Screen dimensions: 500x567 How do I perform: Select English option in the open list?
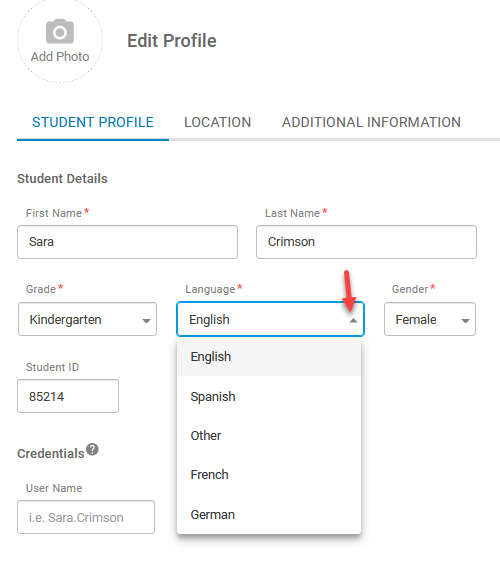coord(269,357)
